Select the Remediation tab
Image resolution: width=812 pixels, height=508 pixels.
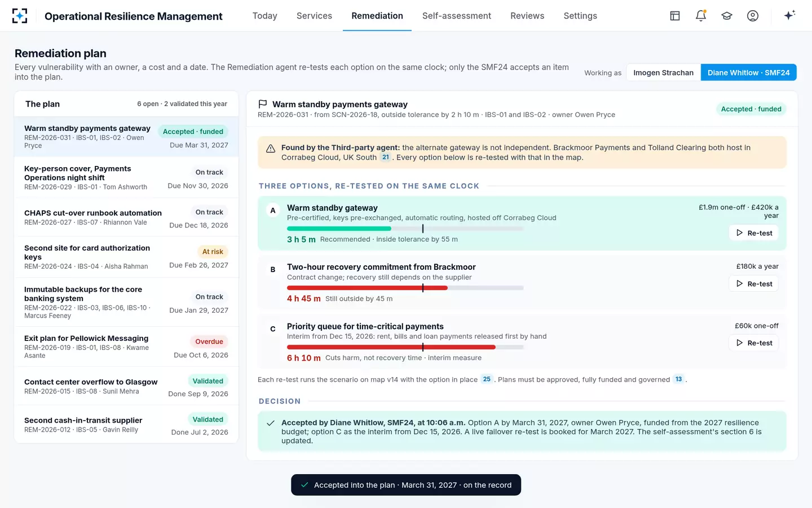click(x=377, y=16)
